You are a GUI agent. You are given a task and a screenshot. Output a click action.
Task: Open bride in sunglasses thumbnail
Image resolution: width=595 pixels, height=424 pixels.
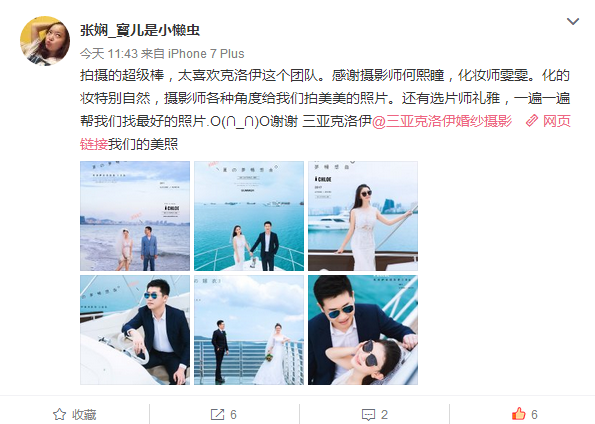[x=363, y=216]
